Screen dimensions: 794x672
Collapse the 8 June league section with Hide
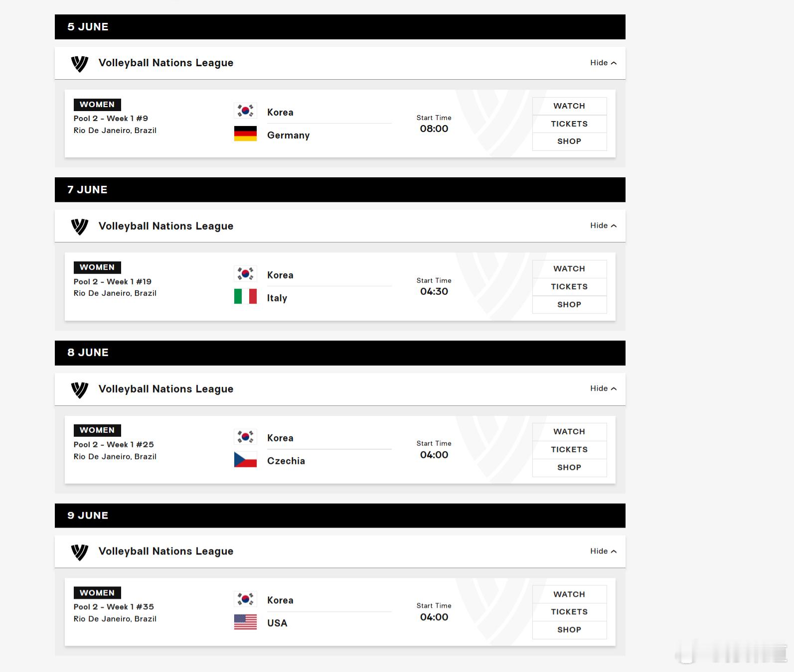(603, 389)
